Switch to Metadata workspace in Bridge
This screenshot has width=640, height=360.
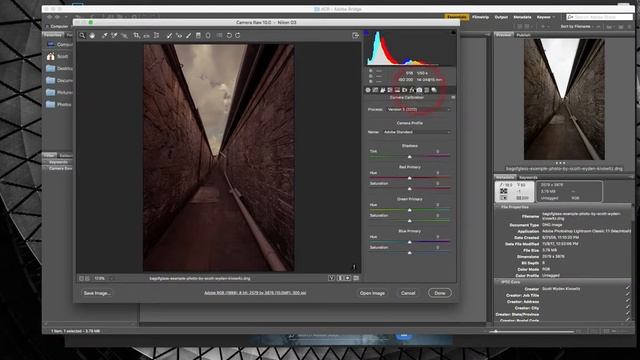click(x=522, y=17)
